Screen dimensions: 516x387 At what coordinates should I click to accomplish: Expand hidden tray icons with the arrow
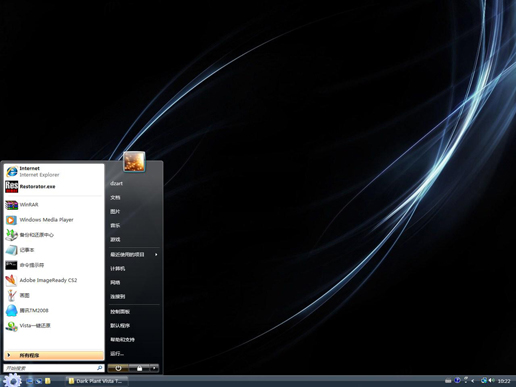pos(473,381)
